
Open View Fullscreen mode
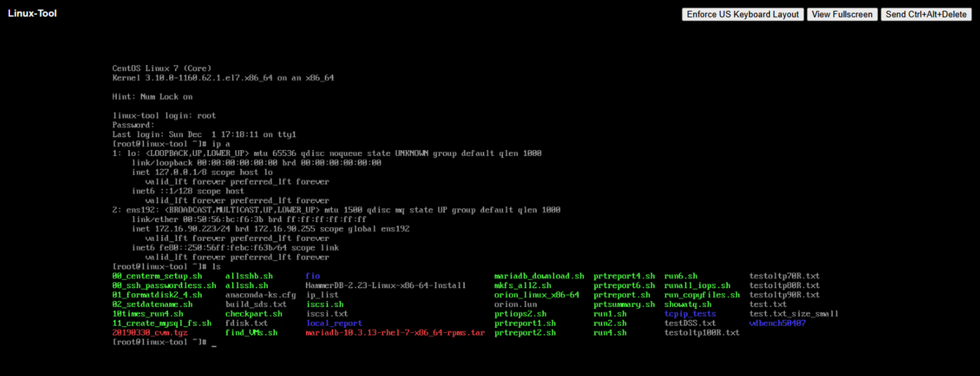coord(842,15)
